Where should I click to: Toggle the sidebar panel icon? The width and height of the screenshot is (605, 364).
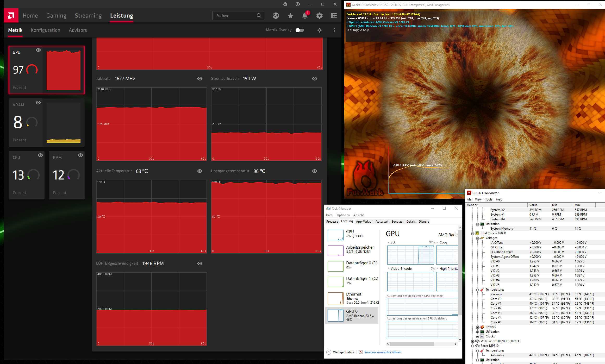(x=334, y=16)
